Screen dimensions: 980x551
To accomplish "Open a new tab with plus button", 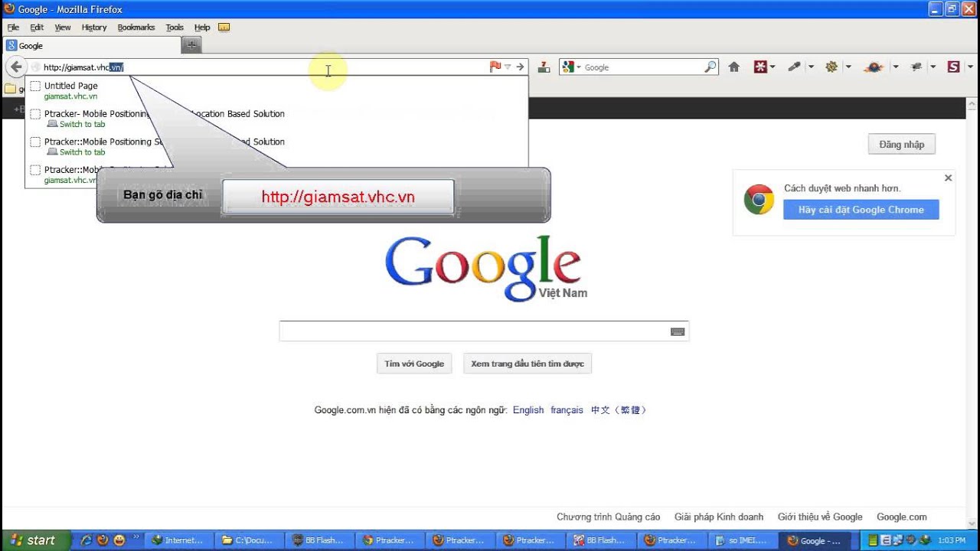I will [x=191, y=45].
